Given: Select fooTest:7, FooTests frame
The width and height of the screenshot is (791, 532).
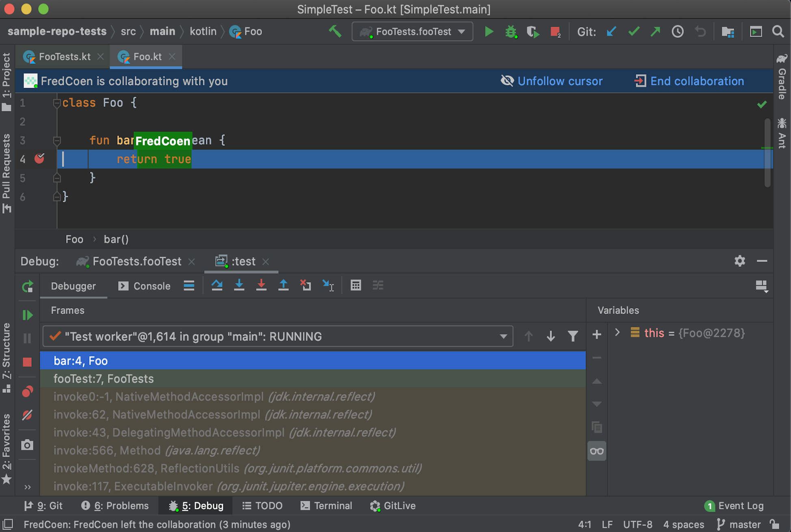Looking at the screenshot, I should pyautogui.click(x=313, y=378).
